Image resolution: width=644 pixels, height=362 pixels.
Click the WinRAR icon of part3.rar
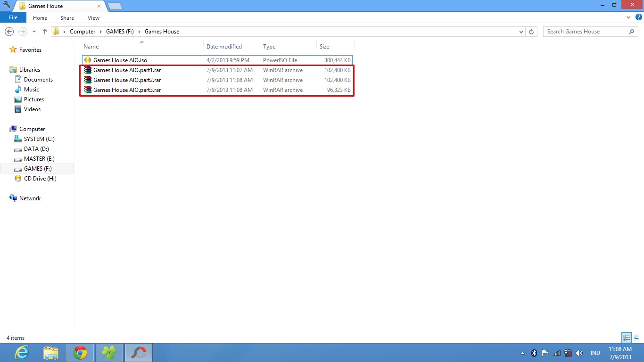(88, 90)
